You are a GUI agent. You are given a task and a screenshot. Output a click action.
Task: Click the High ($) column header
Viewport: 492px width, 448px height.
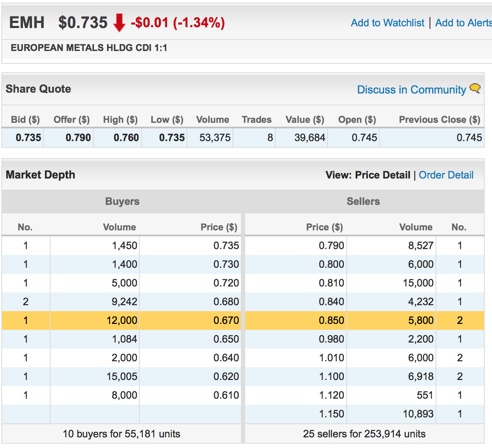[x=121, y=119]
